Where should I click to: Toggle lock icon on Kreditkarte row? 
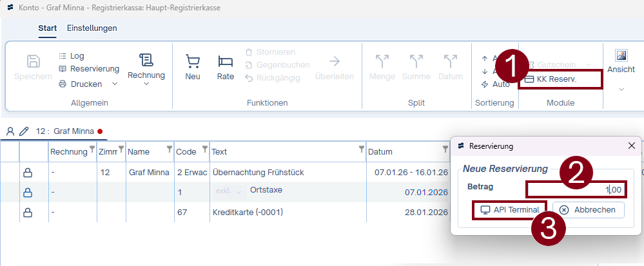tap(28, 213)
